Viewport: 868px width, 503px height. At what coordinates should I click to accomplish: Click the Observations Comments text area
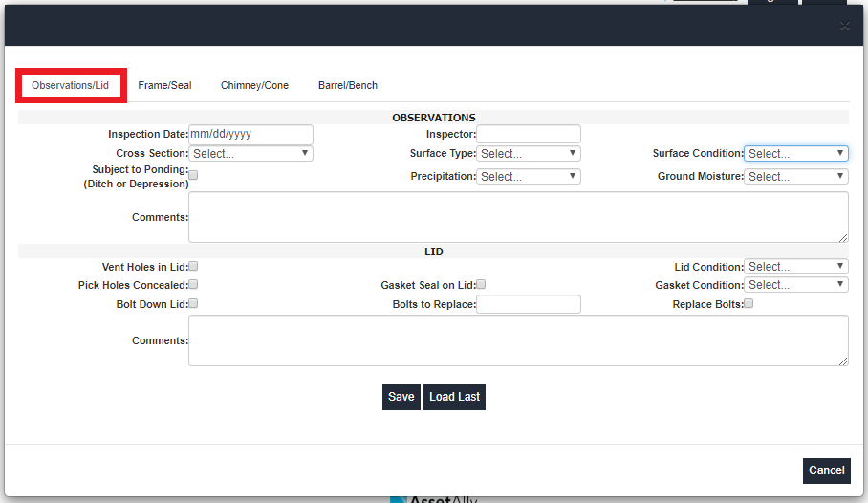tap(518, 217)
